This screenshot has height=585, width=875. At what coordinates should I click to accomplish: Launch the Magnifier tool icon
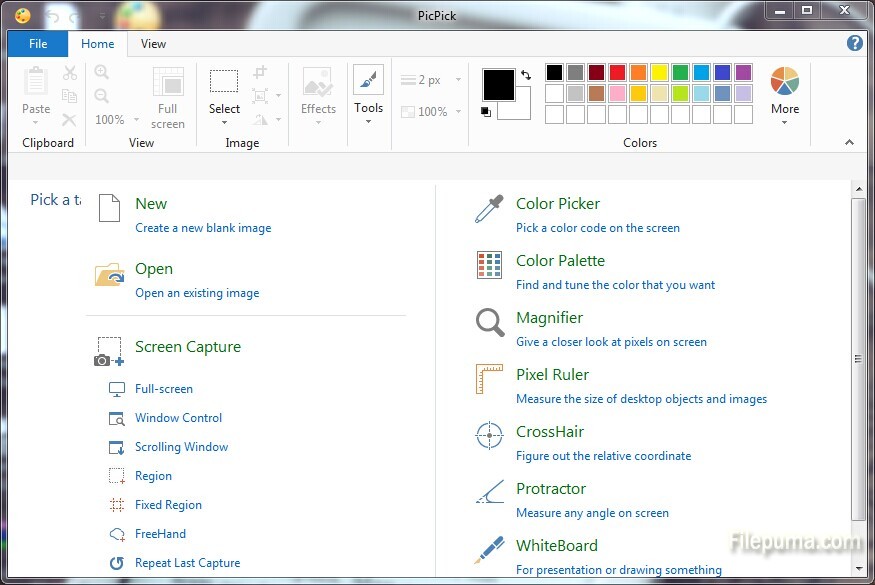(488, 323)
